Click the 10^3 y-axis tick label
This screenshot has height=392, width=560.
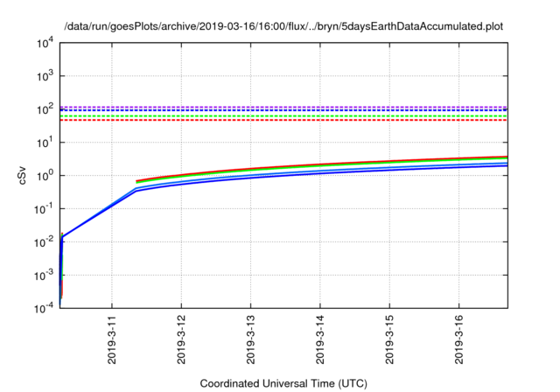click(x=45, y=76)
